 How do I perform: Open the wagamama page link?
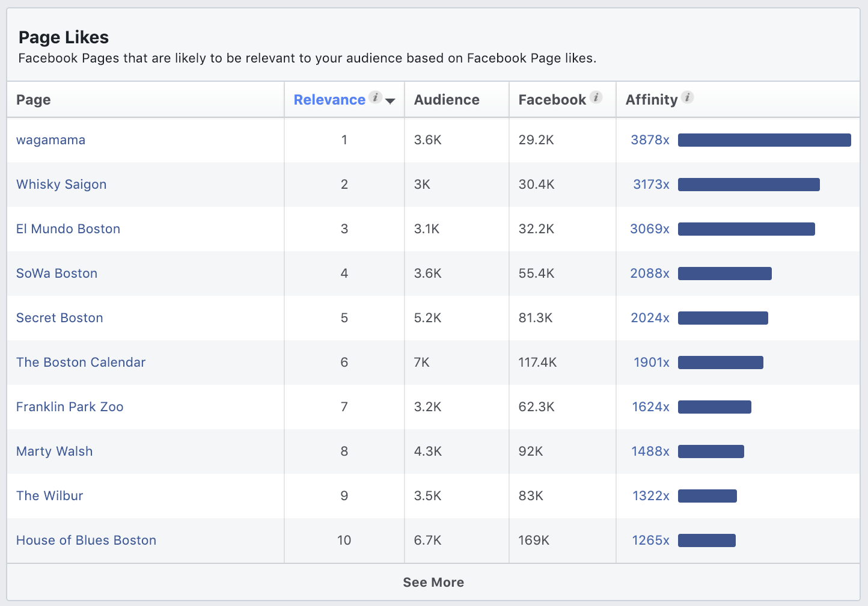point(50,140)
